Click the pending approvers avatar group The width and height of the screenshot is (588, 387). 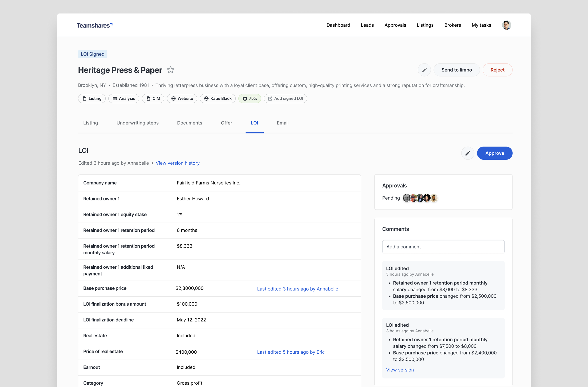(x=420, y=198)
